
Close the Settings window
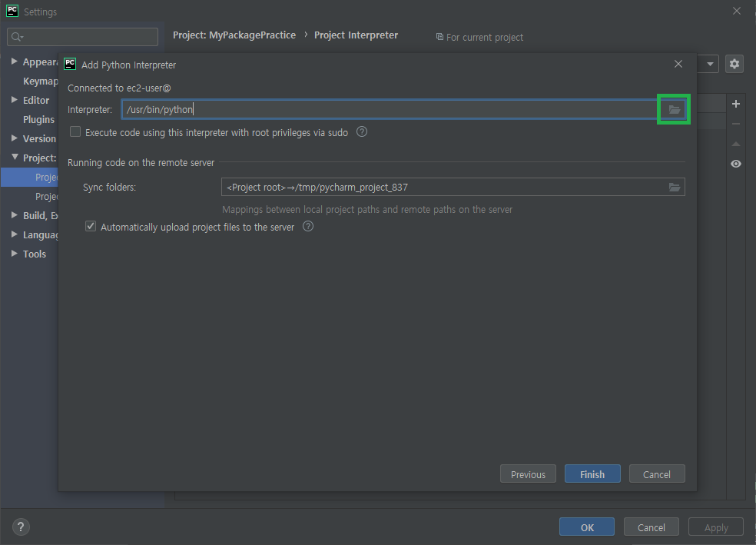(x=736, y=11)
